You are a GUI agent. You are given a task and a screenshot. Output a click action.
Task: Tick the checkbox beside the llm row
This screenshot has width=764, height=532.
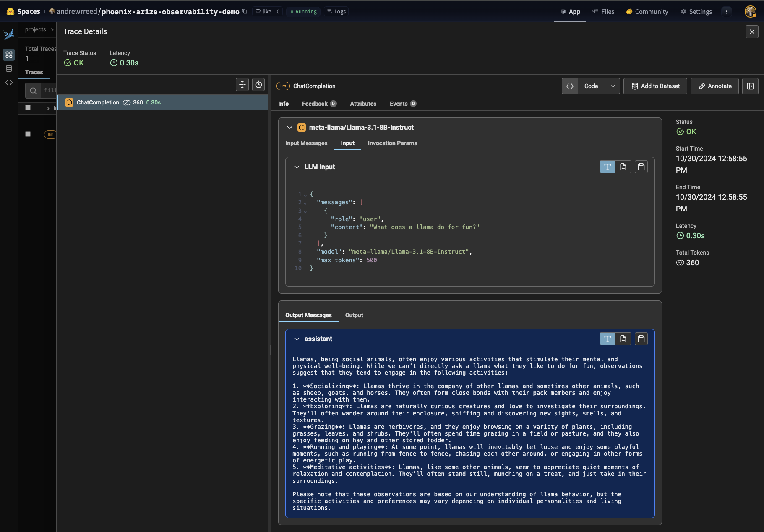coord(28,134)
